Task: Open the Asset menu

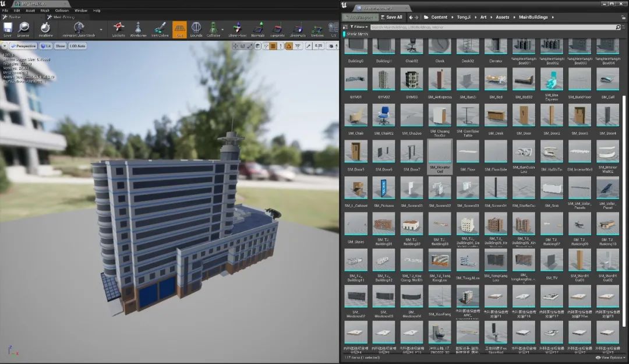Action: (x=30, y=10)
